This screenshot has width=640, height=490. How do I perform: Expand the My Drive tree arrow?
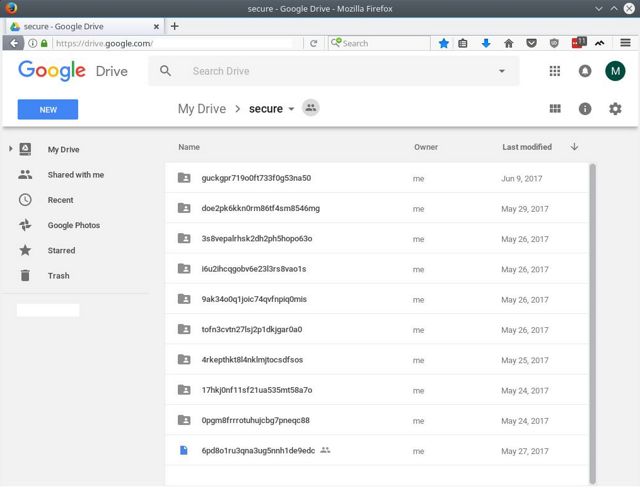pos(11,149)
